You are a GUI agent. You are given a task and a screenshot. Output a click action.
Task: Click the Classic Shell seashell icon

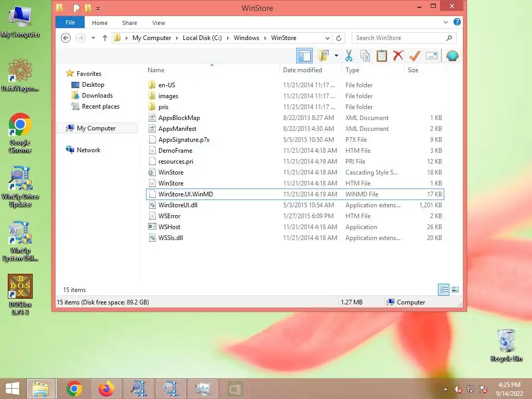[x=453, y=56]
